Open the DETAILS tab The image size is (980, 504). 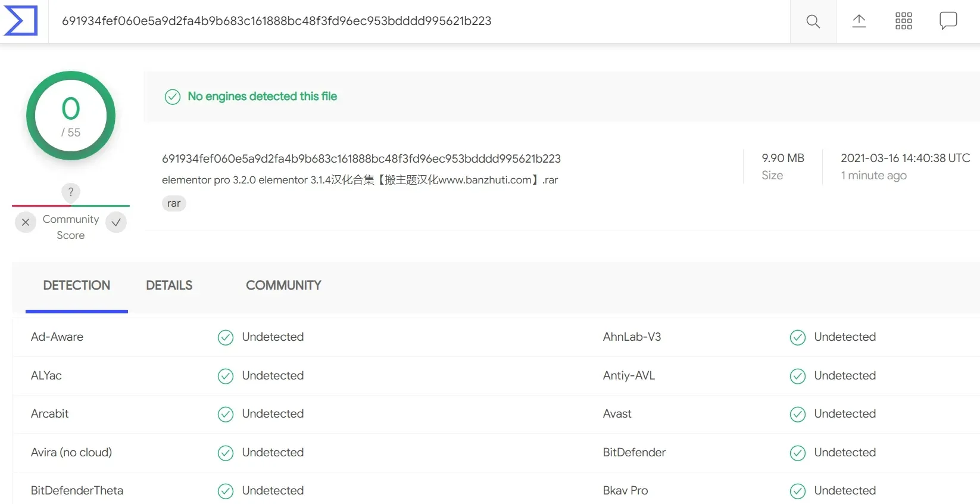(169, 285)
